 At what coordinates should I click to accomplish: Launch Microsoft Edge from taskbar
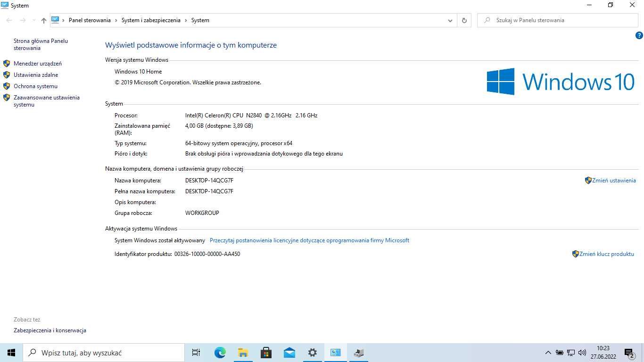(x=220, y=353)
